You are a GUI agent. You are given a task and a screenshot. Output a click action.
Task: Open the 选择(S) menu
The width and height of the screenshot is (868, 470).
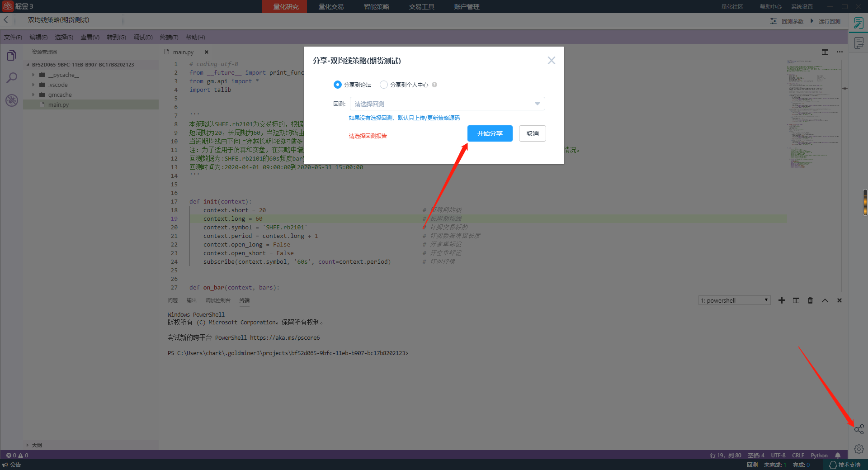64,37
